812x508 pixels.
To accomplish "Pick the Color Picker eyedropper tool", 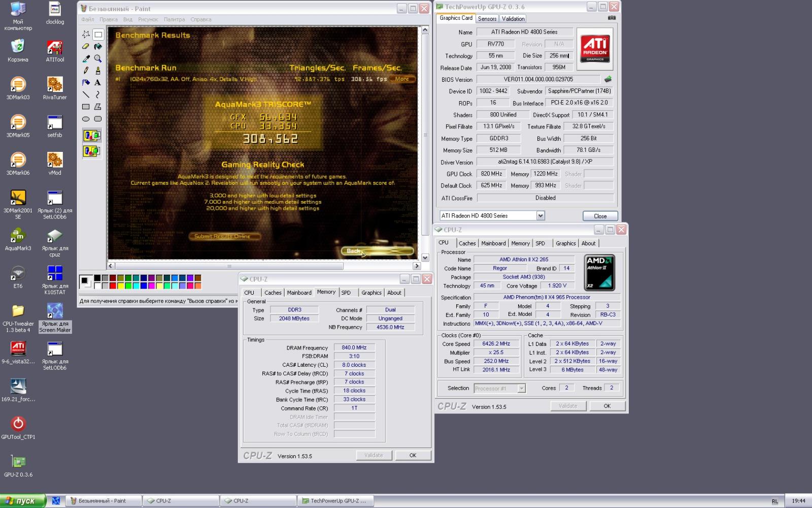I will tap(86, 58).
